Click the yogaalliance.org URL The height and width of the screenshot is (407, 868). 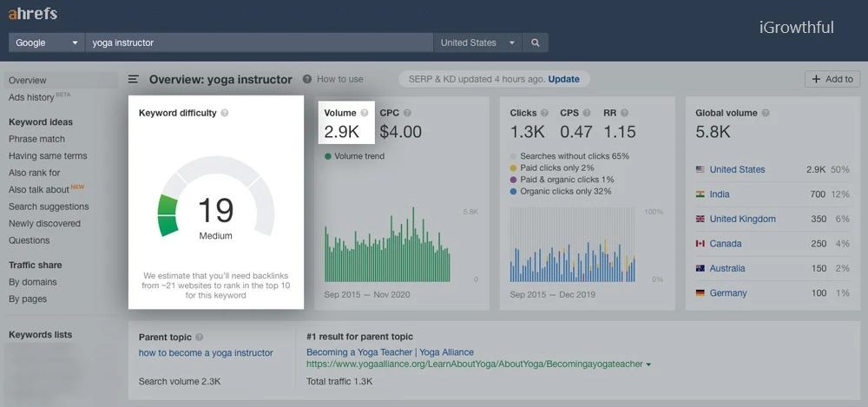[475, 364]
